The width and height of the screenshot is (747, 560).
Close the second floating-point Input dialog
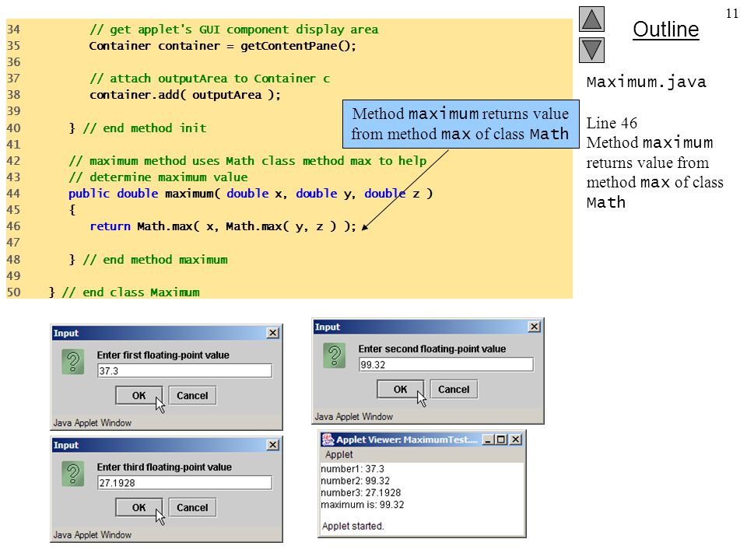[x=535, y=327]
